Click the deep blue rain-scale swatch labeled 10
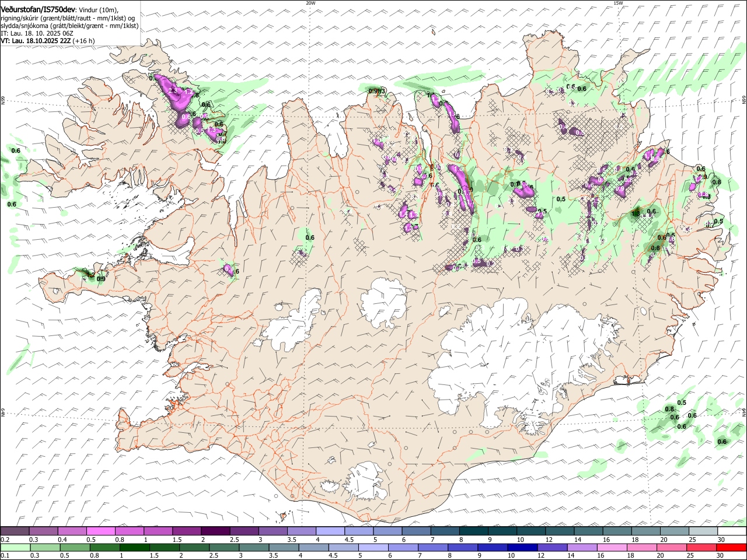 coord(522,547)
